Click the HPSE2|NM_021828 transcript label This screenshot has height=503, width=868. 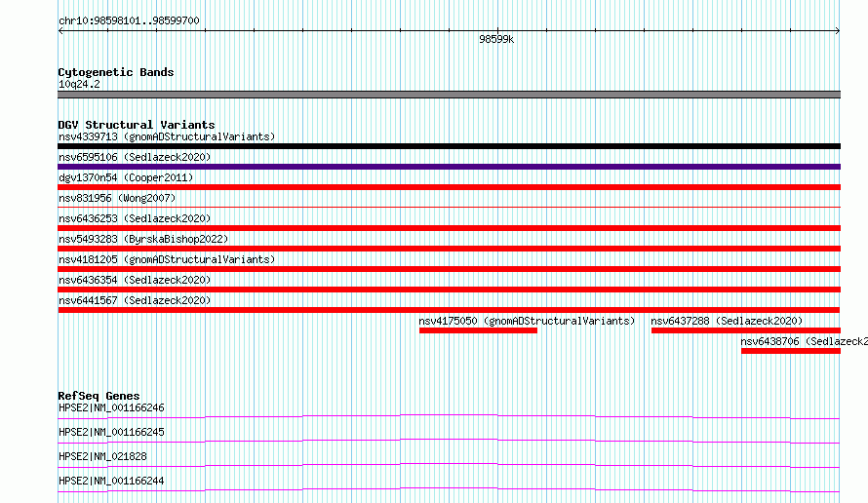point(102,456)
